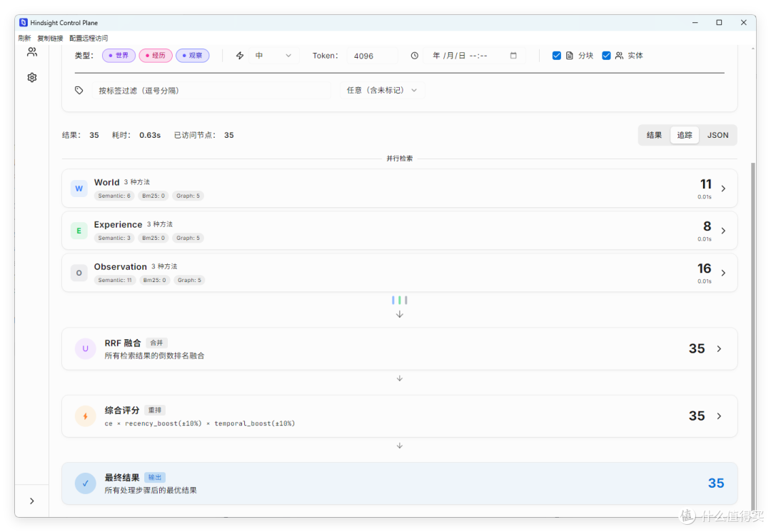Screen dimensions: 771x532
Task: Toggle the 观察 type filter pill
Action: [x=192, y=56]
